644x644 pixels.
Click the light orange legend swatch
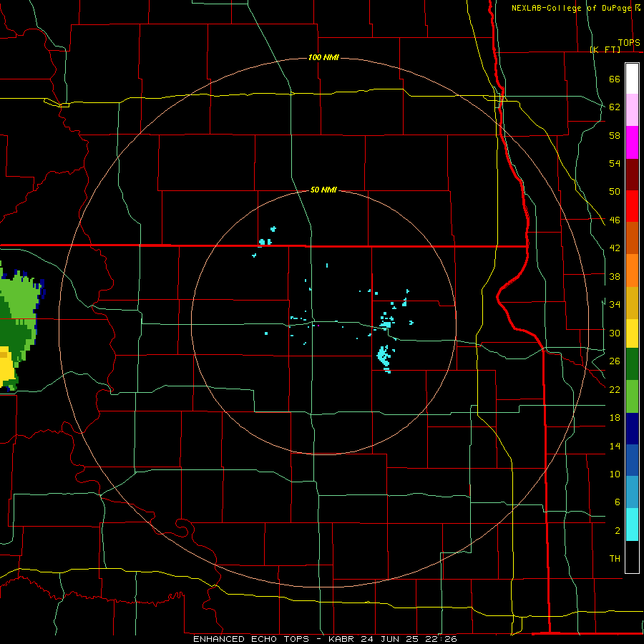click(x=632, y=270)
